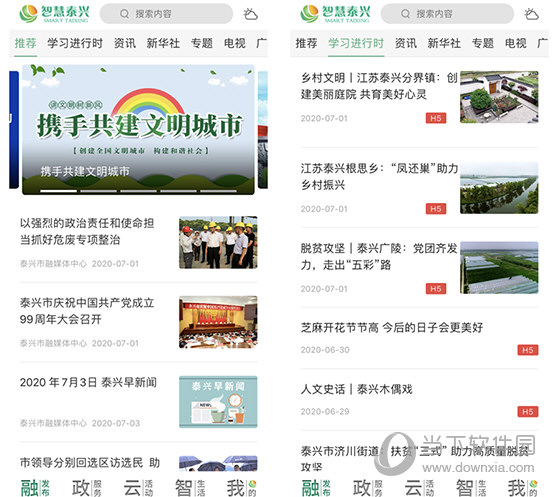Select the 学习进行时 tab on left screen
Viewport: 559px width, 497px height.
pyautogui.click(x=75, y=43)
